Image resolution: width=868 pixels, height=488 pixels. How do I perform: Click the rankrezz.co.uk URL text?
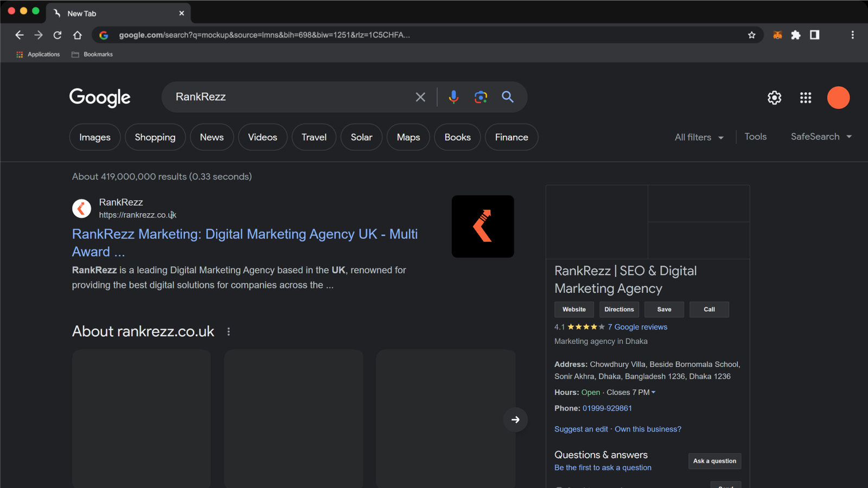tap(138, 215)
